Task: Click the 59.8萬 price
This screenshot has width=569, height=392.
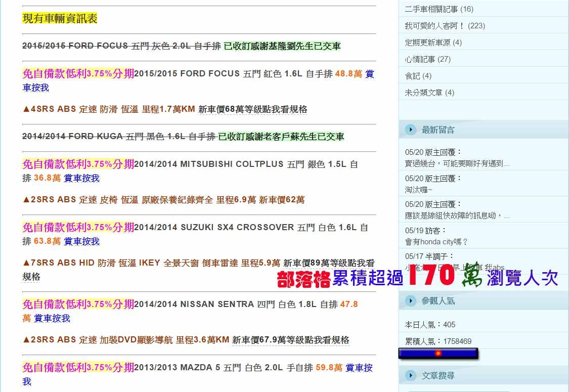Action: coord(329,368)
